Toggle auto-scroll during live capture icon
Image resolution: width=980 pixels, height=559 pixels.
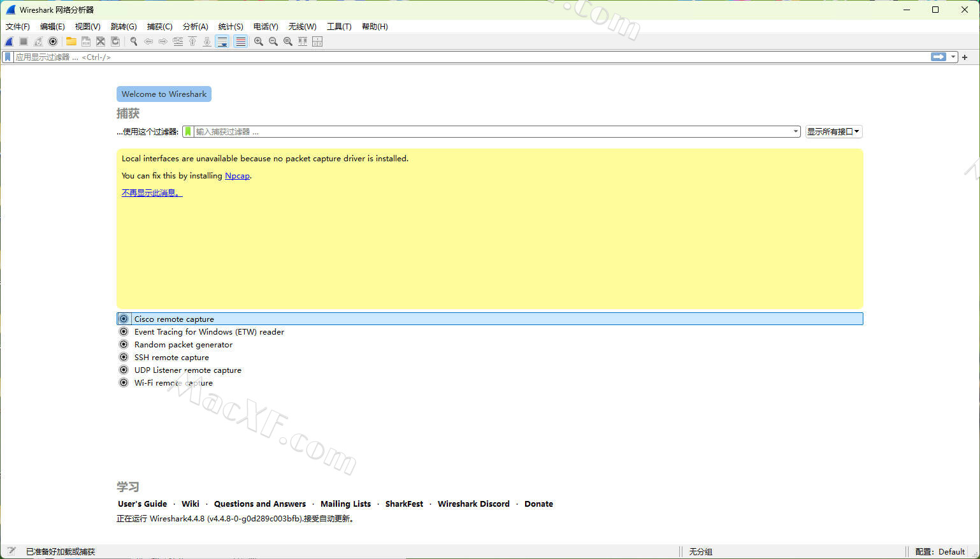pyautogui.click(x=222, y=41)
